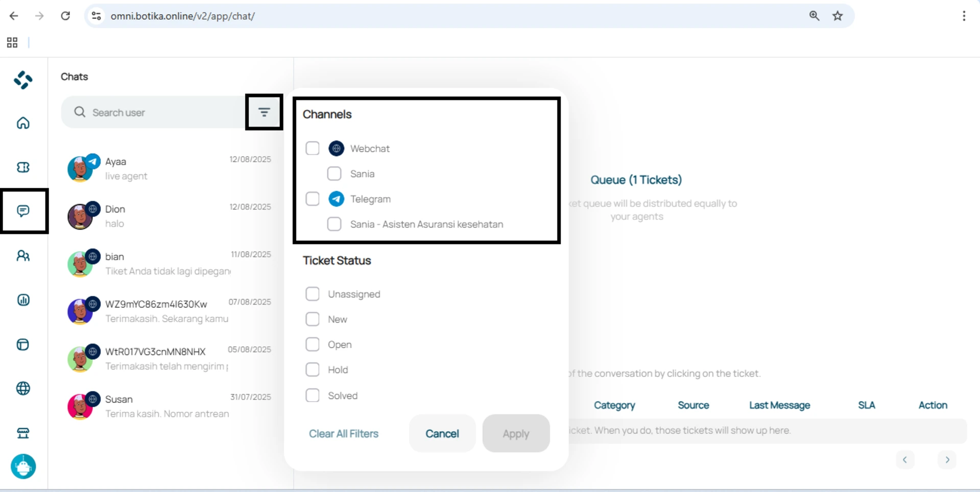The image size is (980, 492).
Task: Open the Home icon in the sidebar
Action: pyautogui.click(x=23, y=123)
